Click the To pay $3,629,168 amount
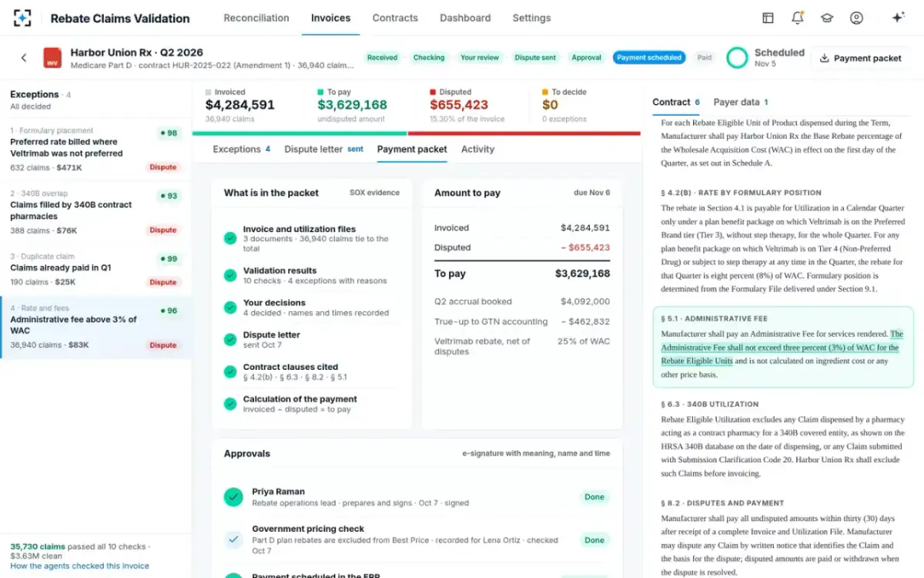The height and width of the screenshot is (578, 924). pyautogui.click(x=352, y=105)
